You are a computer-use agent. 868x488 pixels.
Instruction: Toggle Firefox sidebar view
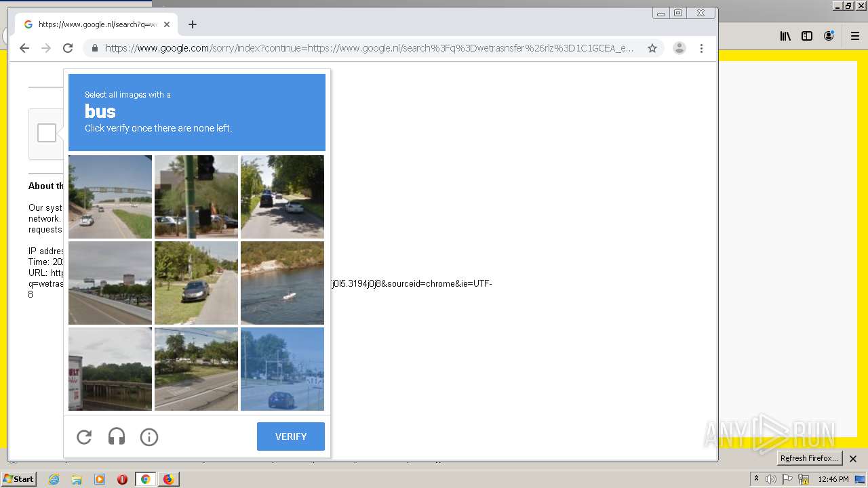click(x=807, y=36)
